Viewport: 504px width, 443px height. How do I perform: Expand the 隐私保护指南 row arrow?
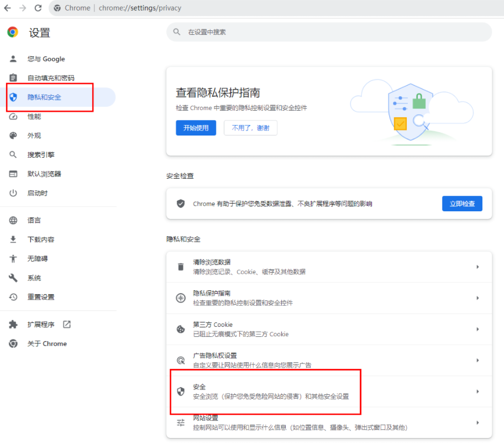click(x=477, y=298)
